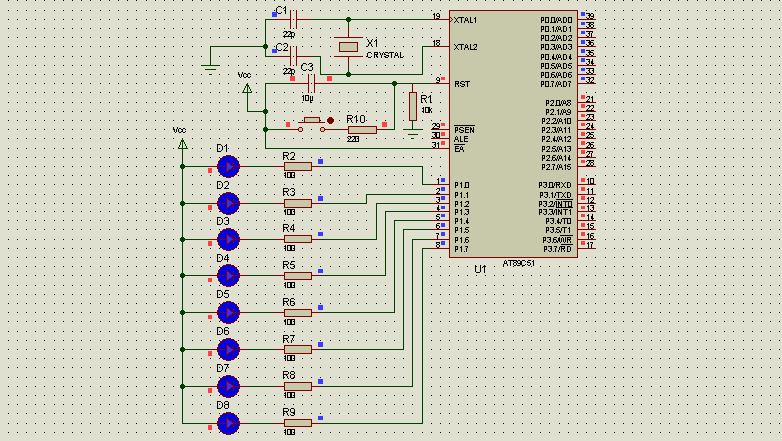The width and height of the screenshot is (782, 441).
Task: Select LED D2 symbol
Action: [x=228, y=204]
